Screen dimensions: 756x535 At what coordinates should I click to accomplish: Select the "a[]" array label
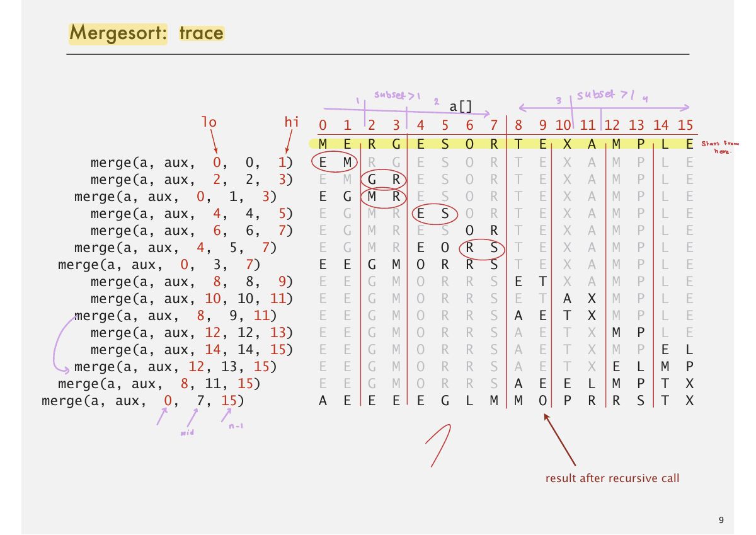point(460,107)
